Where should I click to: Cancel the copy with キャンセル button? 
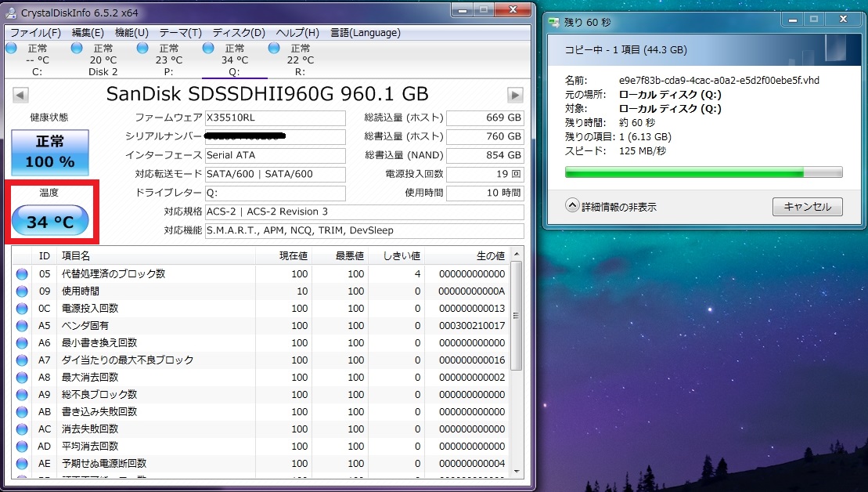point(807,207)
